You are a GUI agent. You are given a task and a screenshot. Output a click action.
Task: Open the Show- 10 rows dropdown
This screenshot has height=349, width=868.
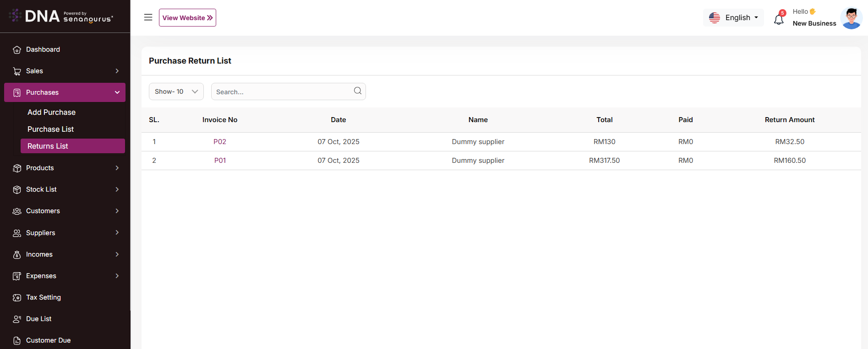pos(176,91)
